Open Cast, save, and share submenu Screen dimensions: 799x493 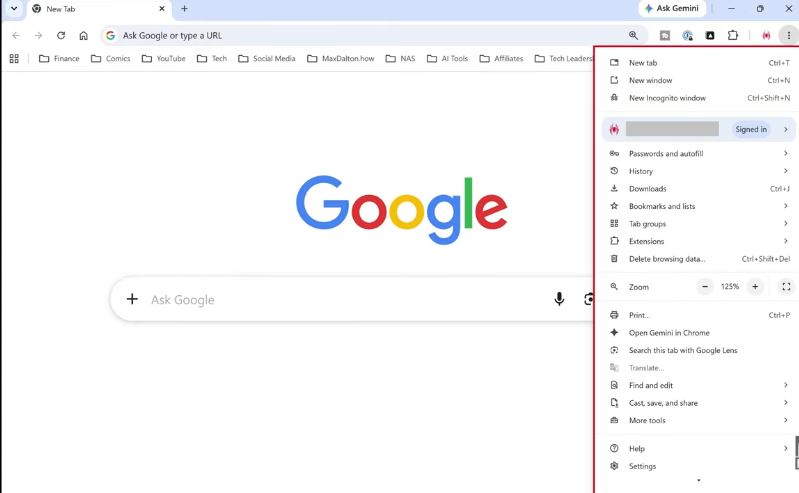click(699, 403)
